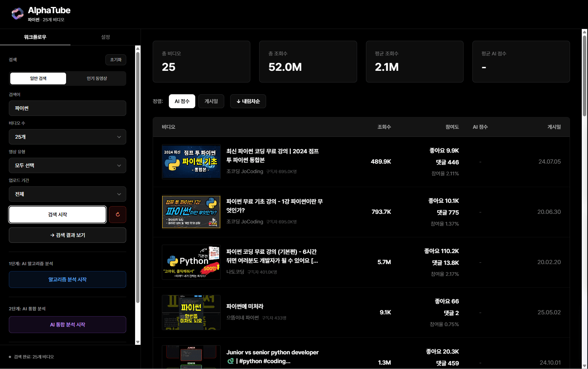Switch to 인기 동영상 mode
This screenshot has width=588, height=369.
[97, 78]
